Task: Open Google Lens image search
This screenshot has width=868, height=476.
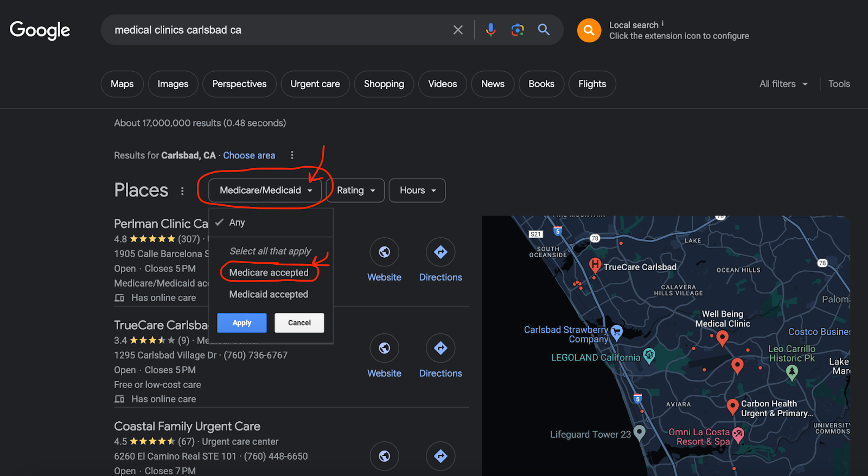Action: click(x=518, y=30)
